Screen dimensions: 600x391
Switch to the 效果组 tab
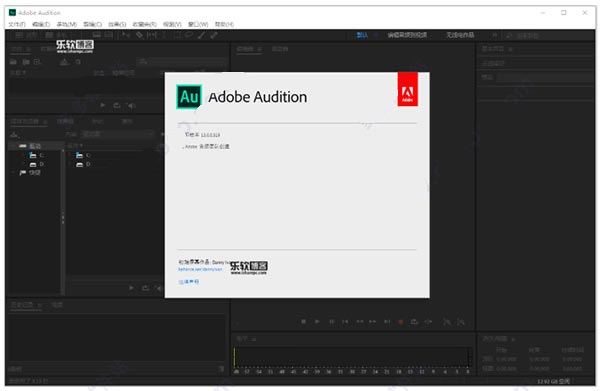tap(65, 121)
